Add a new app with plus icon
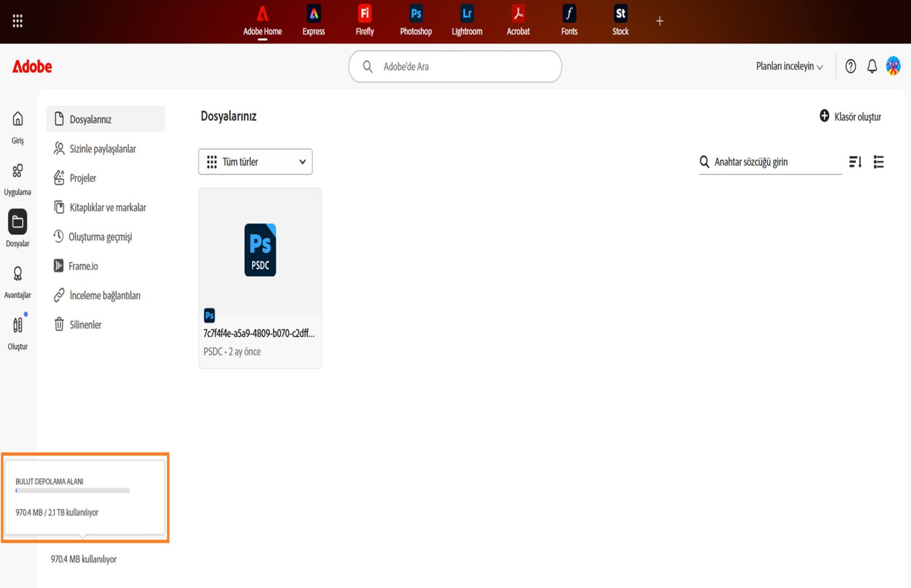The width and height of the screenshot is (911, 588). coord(660,21)
